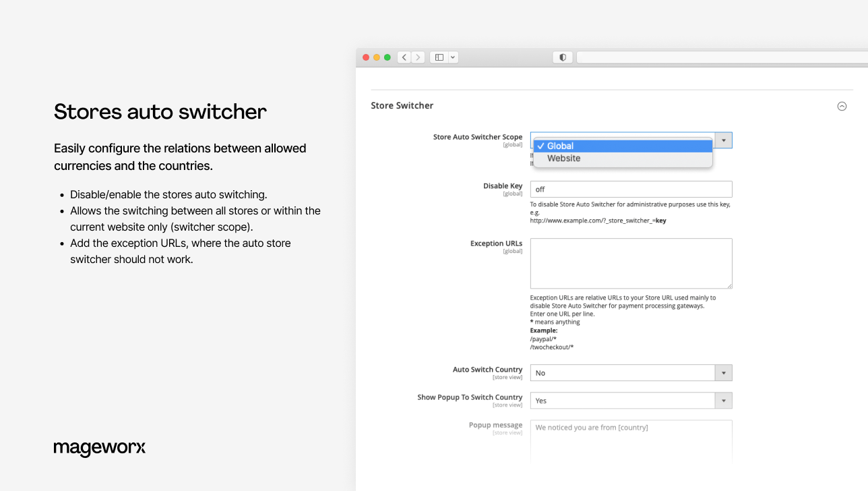Click the browser back navigation arrow
Viewport: 868px width, 491px height.
(x=404, y=57)
